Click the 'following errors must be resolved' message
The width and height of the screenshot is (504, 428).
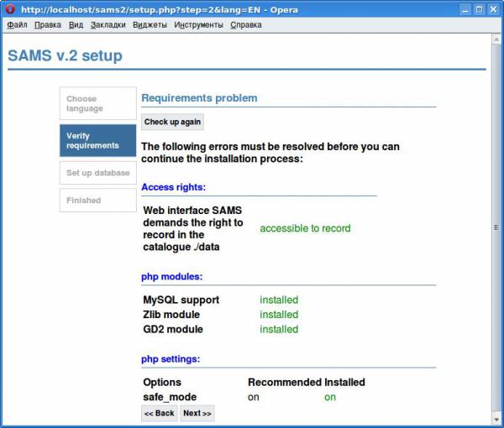(270, 153)
